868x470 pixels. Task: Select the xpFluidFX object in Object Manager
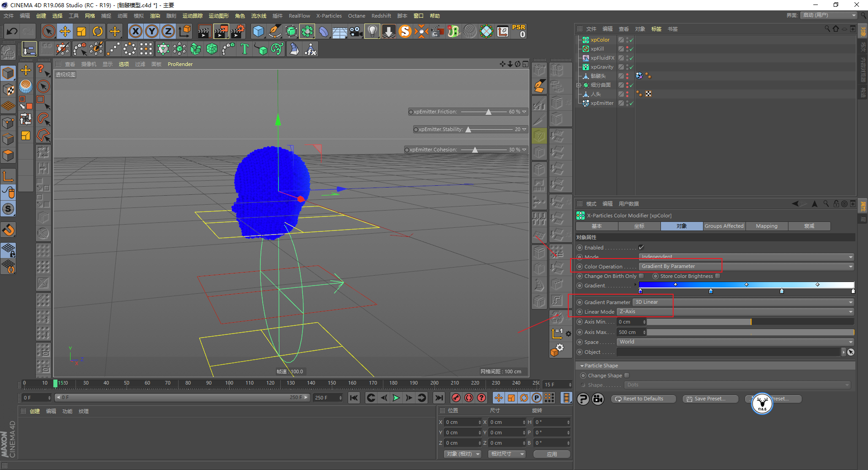(602, 58)
